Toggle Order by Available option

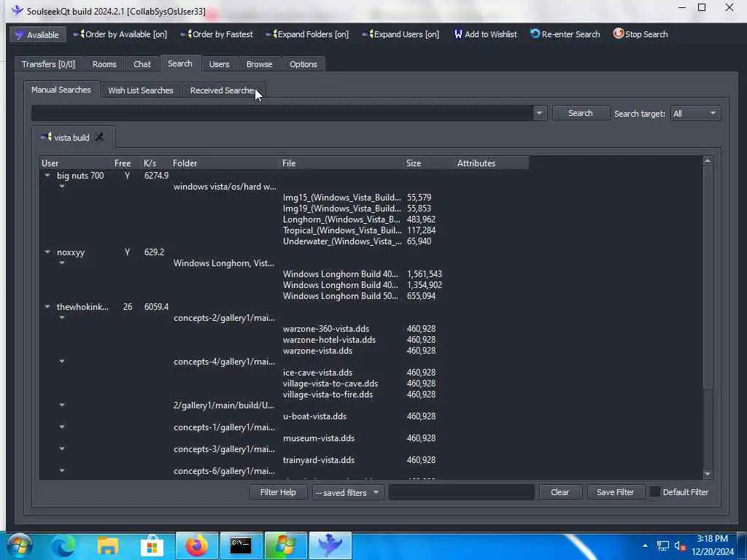coord(120,34)
